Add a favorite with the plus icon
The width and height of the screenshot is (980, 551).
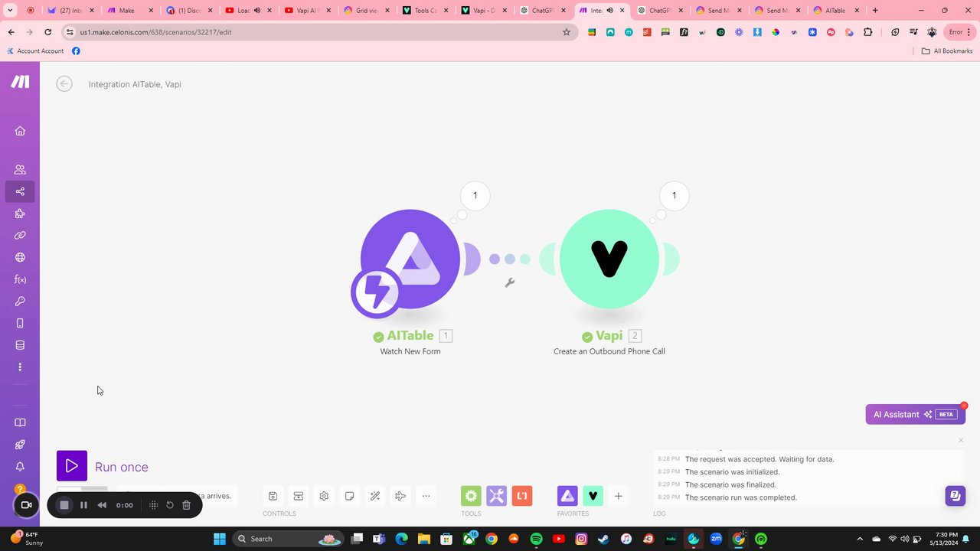(x=618, y=496)
